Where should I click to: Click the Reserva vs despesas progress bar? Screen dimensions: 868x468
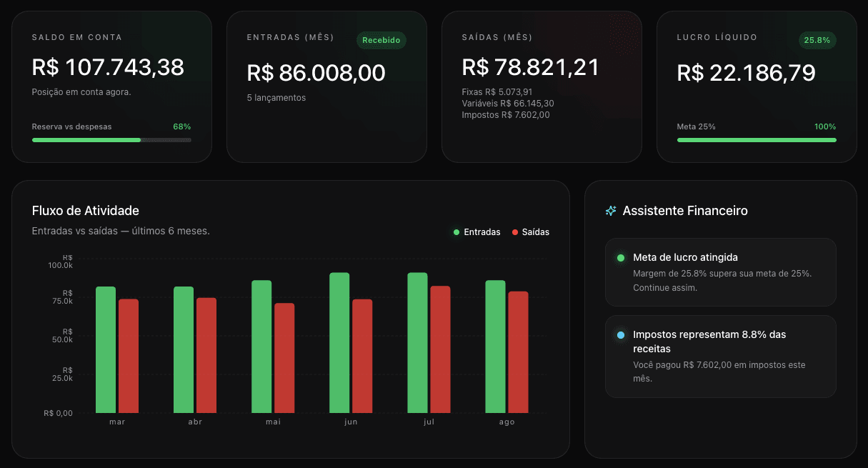click(x=111, y=140)
